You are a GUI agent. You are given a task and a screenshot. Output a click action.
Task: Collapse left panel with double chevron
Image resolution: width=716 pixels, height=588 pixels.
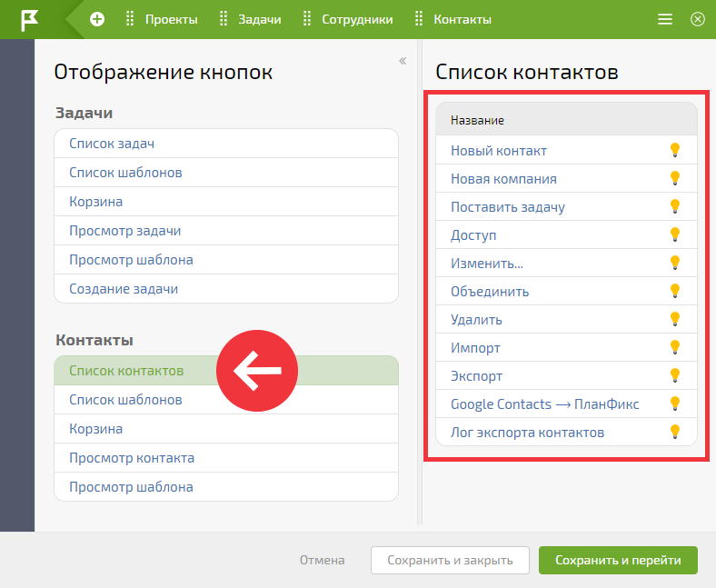coord(403,61)
